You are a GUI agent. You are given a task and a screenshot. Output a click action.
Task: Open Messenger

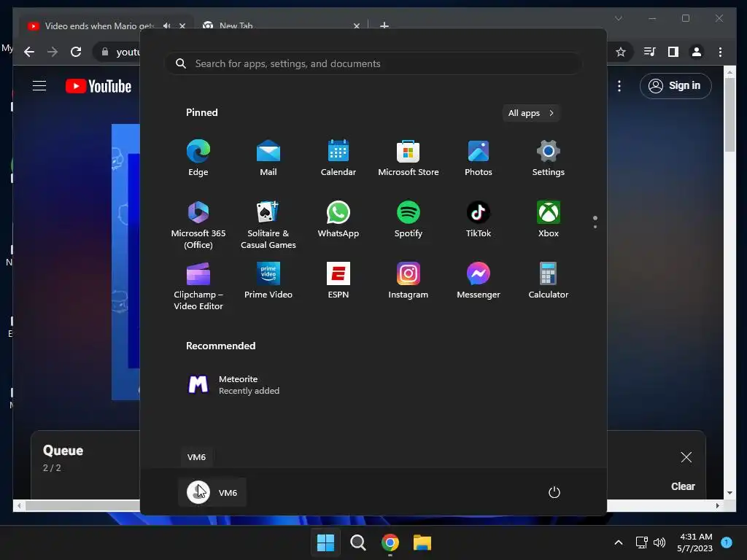[x=479, y=281]
